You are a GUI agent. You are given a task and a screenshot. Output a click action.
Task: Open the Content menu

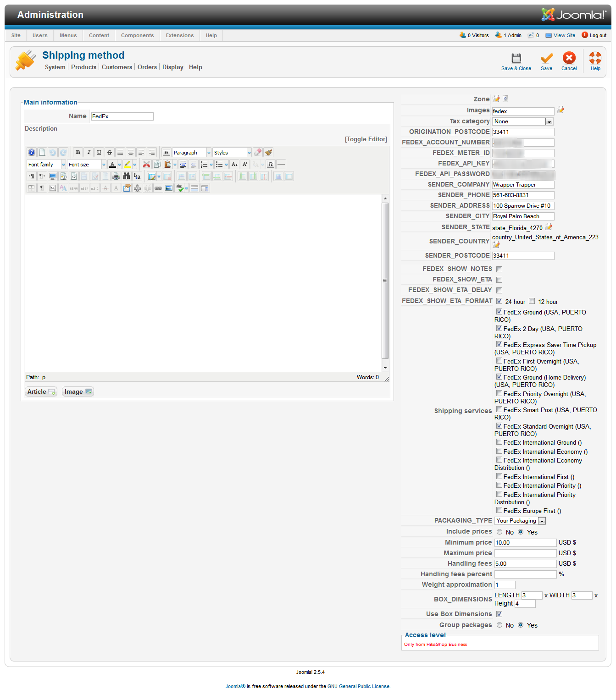point(99,35)
